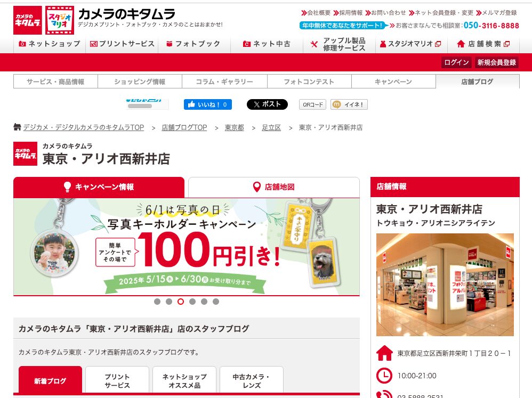The width and height of the screenshot is (532, 398).
Task: Click the ログイン button
Action: click(456, 62)
